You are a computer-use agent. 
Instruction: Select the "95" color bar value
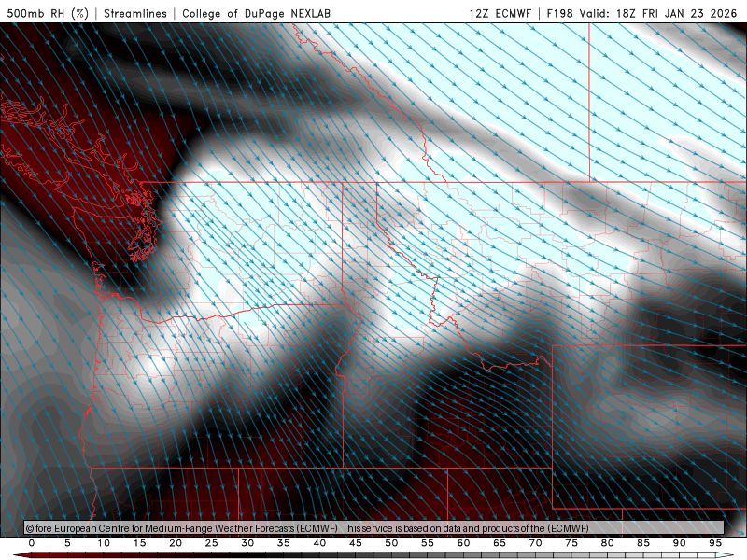click(715, 543)
